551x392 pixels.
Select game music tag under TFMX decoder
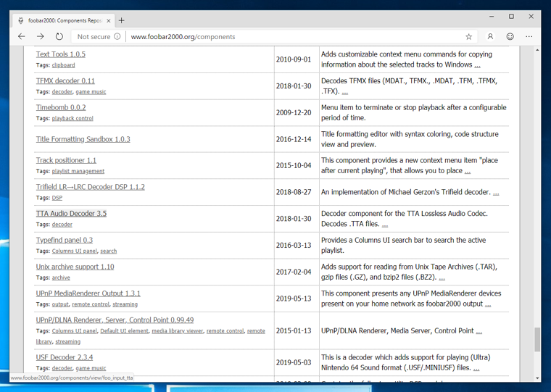91,92
